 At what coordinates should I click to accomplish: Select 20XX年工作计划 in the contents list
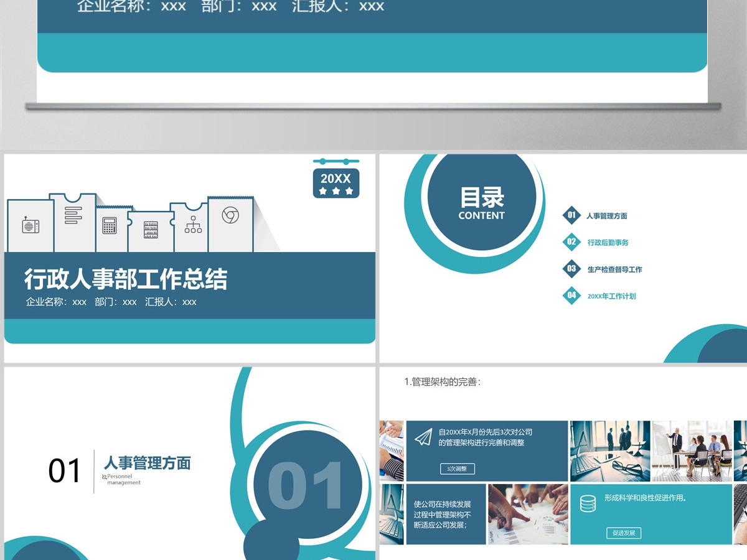pos(612,296)
